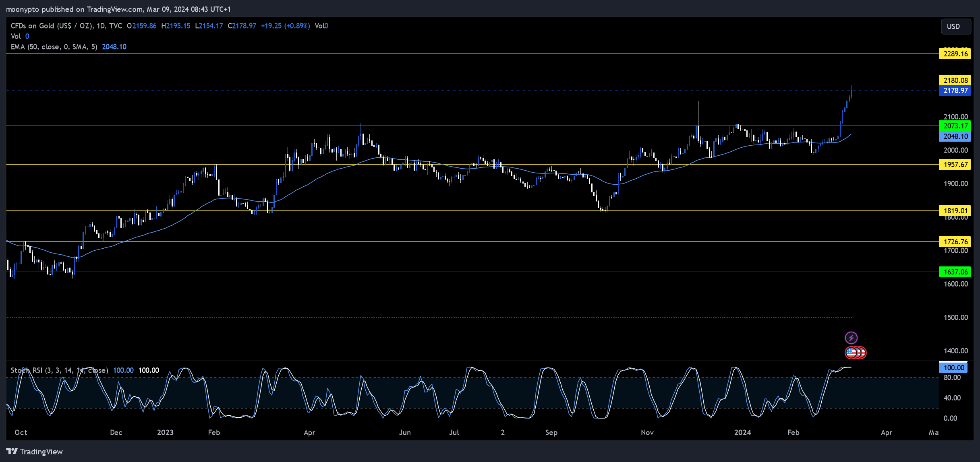This screenshot has height=462, width=980.
Task: Click the Nov label on the time axis
Action: click(x=647, y=433)
